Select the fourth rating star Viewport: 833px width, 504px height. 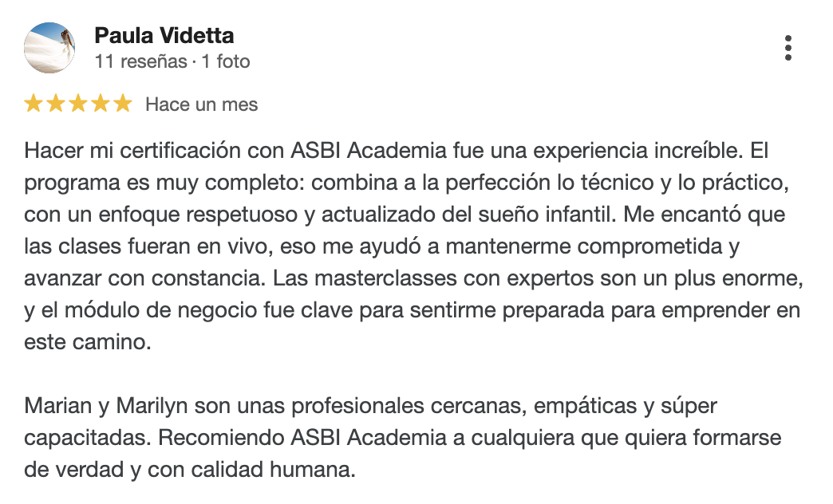point(100,104)
